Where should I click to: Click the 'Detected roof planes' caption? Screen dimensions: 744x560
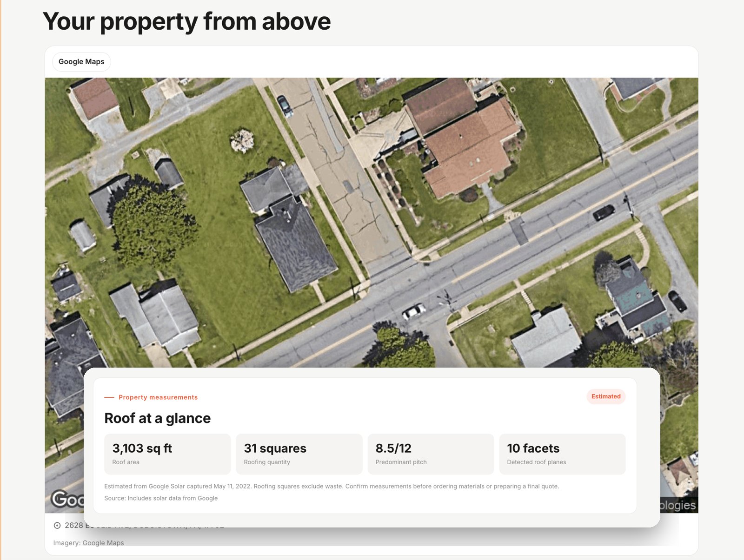click(x=537, y=462)
